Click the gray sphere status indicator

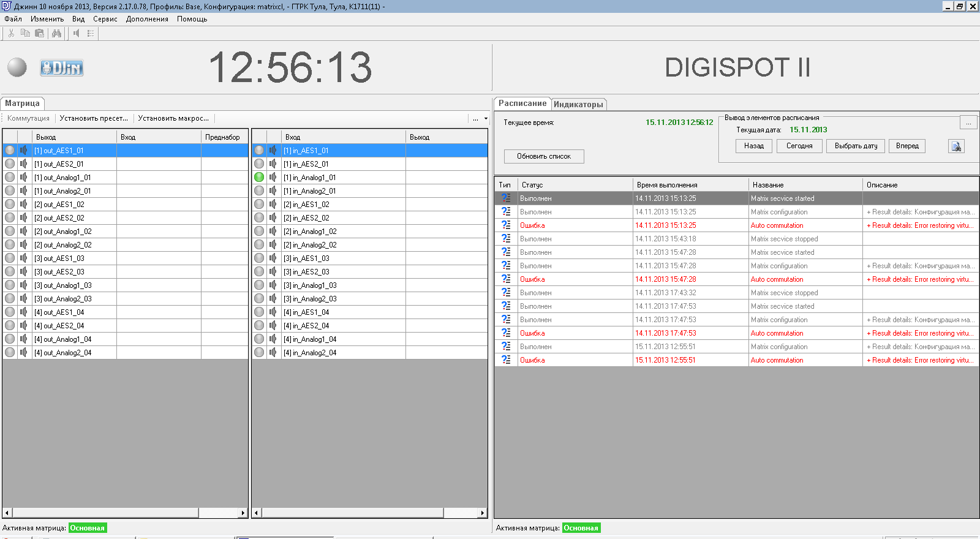click(x=17, y=67)
